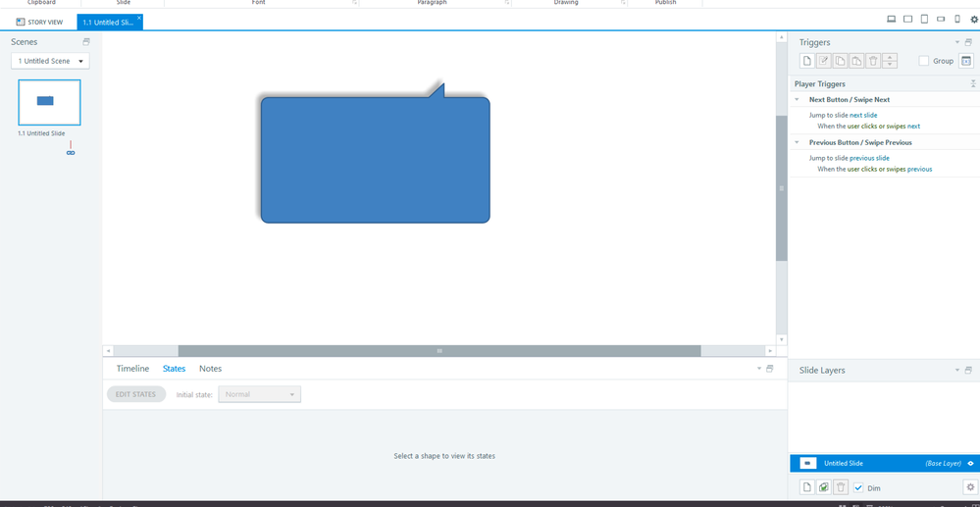Open the variables manager icon in Triggers

[x=965, y=61]
